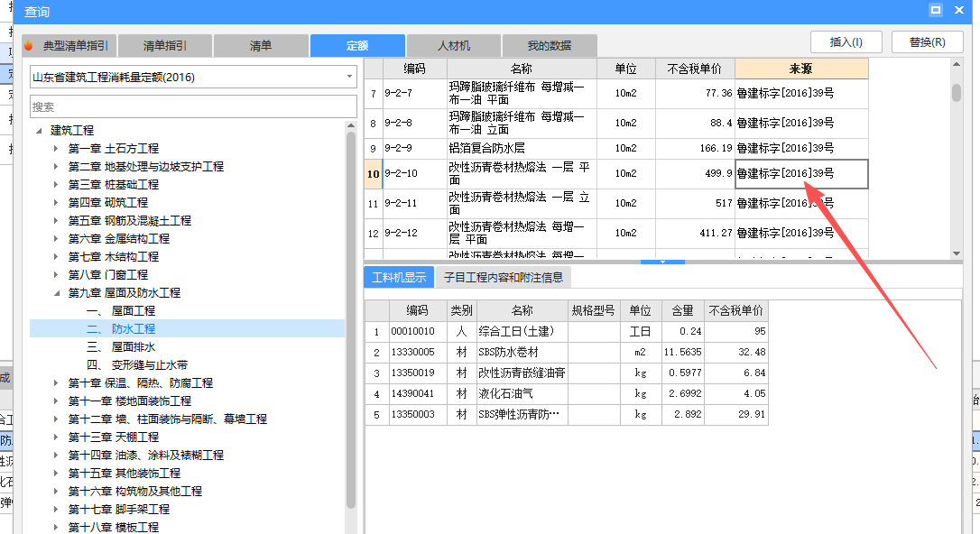This screenshot has height=534, width=980.
Task: Open the 我的数据 tab
Action: point(550,45)
